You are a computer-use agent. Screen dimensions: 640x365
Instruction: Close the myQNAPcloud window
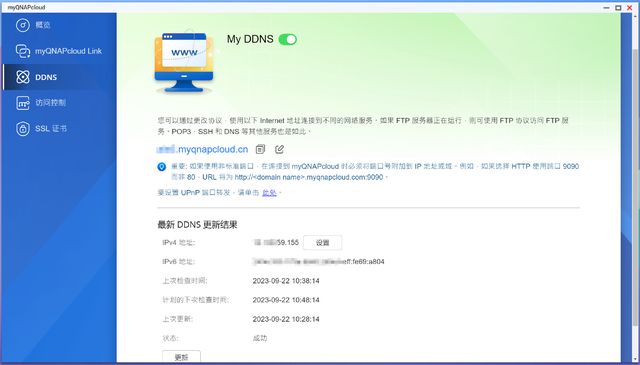pos(629,7)
